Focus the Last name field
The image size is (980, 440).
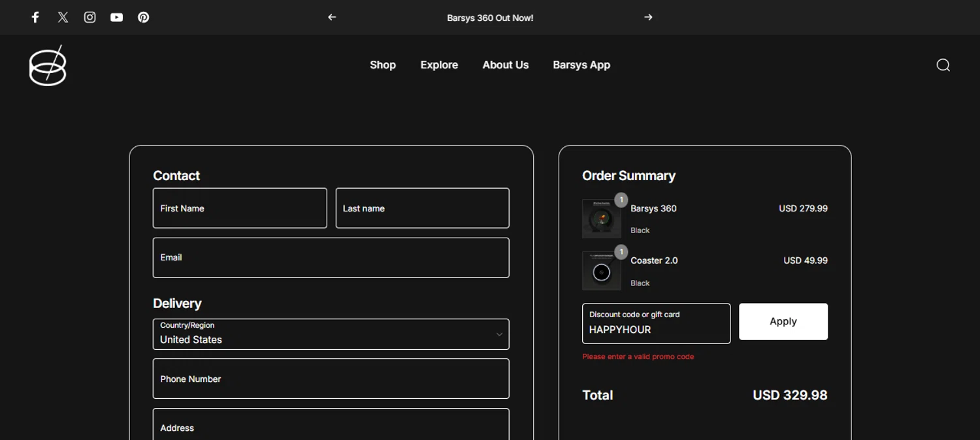pyautogui.click(x=423, y=208)
